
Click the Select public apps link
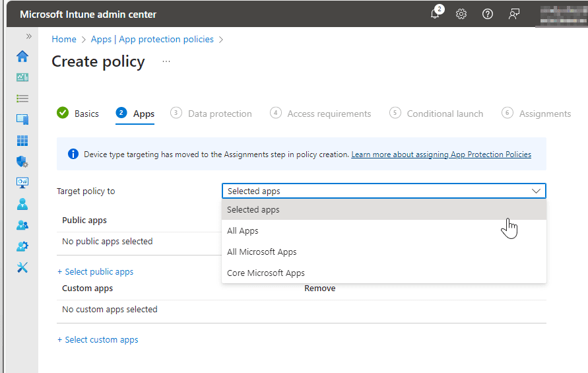coord(95,272)
